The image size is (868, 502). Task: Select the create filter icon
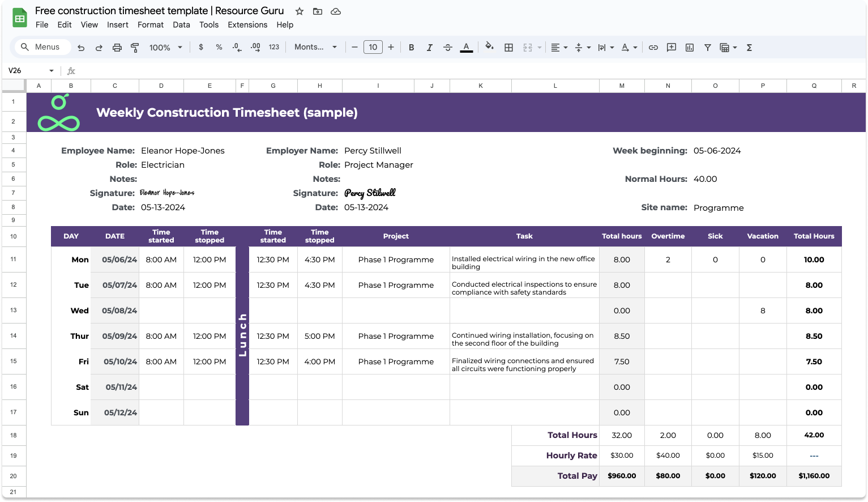[707, 47]
